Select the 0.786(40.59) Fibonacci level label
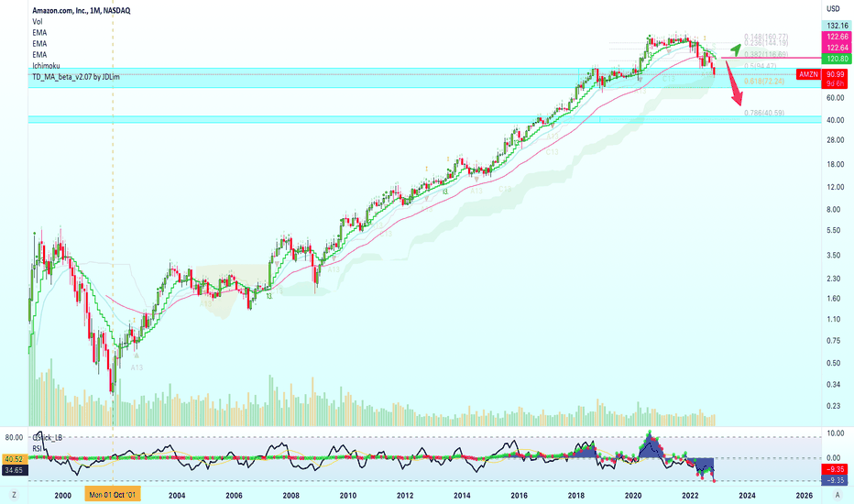Screen dimensions: 854x504 pos(763,114)
